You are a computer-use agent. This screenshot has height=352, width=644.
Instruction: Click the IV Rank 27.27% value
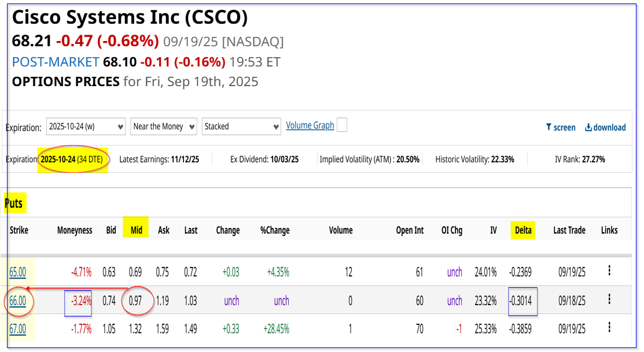point(593,159)
